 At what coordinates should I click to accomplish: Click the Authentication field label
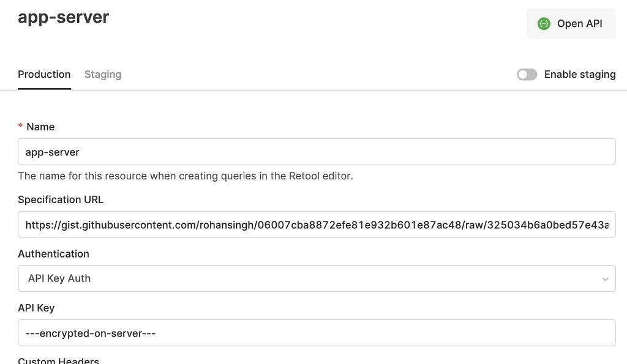(x=53, y=254)
